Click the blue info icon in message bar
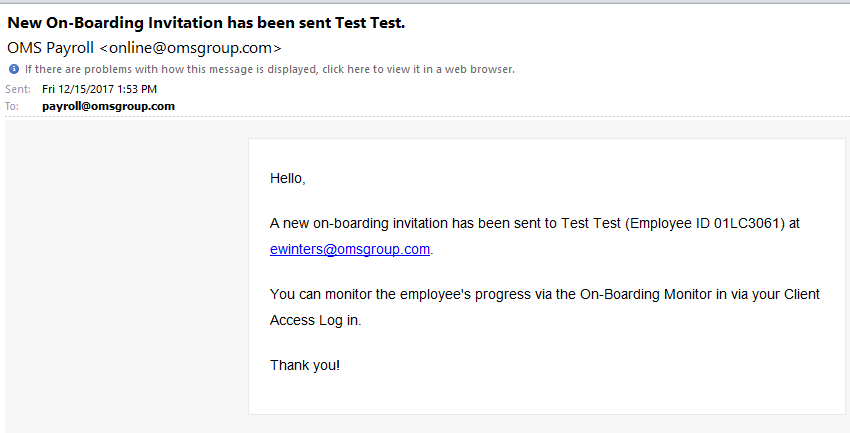The image size is (850, 433). tap(14, 69)
